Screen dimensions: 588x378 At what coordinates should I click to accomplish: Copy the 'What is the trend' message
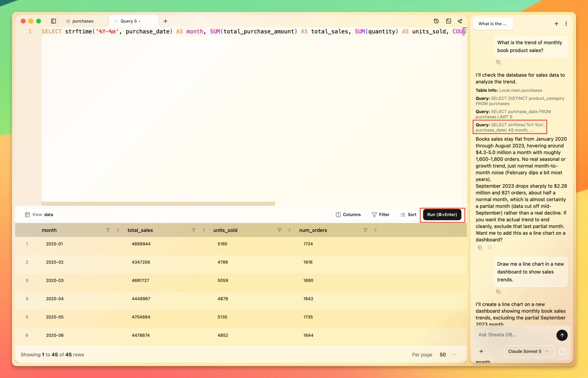point(498,62)
